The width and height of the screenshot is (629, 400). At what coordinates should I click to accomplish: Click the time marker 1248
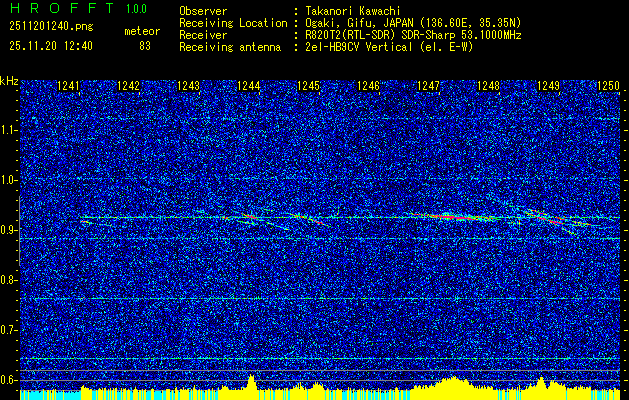489,85
